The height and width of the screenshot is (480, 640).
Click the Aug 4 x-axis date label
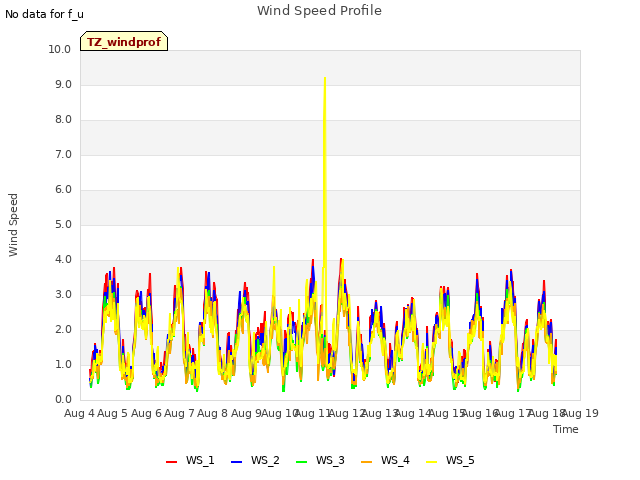79,413
